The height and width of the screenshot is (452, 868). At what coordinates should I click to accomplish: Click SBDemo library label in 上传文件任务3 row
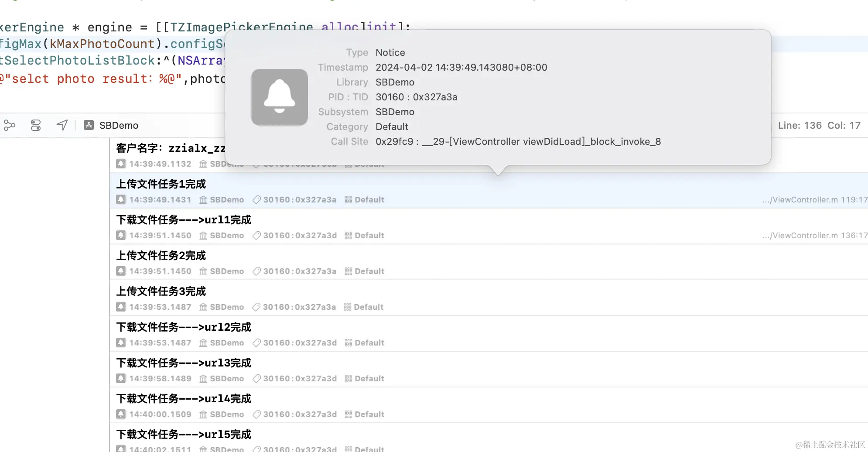227,307
